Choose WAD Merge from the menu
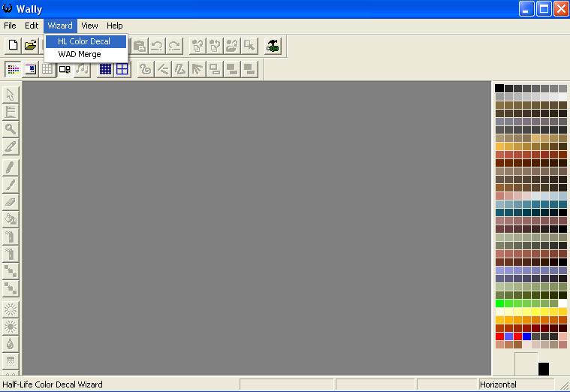Image resolution: width=570 pixels, height=392 pixels. click(86, 54)
